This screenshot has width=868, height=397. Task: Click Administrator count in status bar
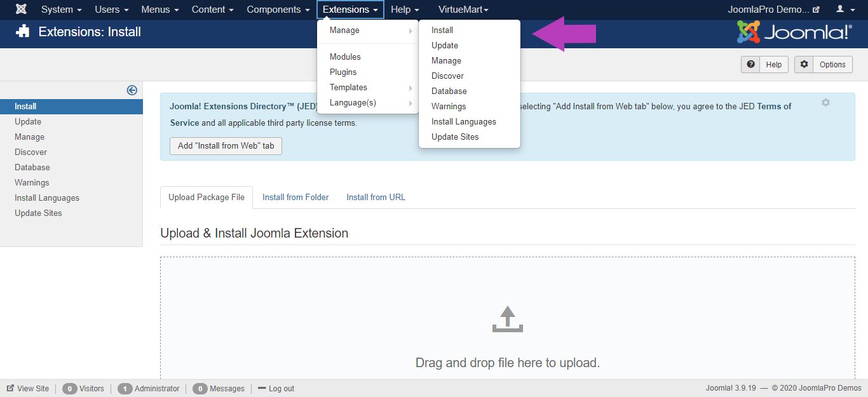[149, 388]
